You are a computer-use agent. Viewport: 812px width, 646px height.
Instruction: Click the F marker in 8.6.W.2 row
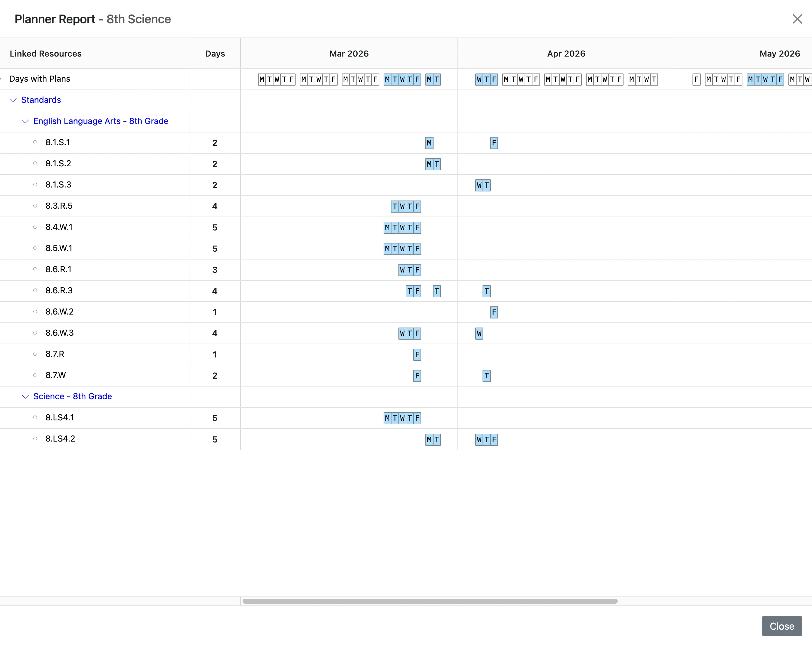(494, 312)
